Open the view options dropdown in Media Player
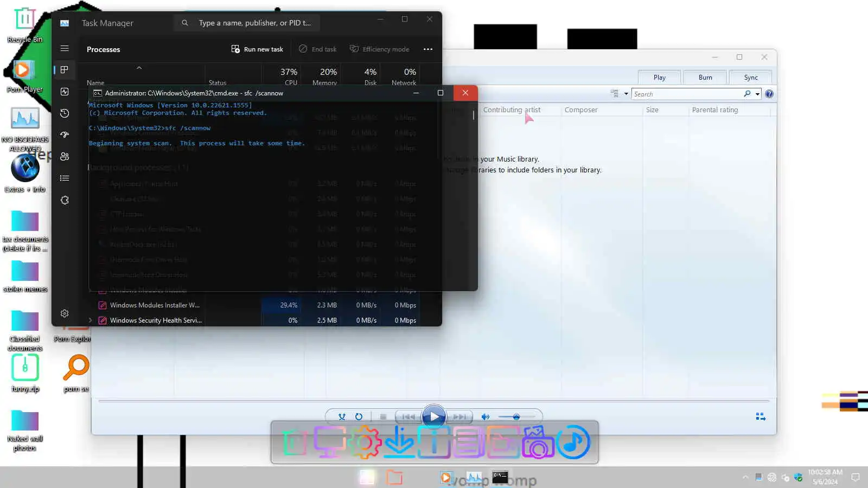Image resolution: width=868 pixels, height=488 pixels. [626, 94]
